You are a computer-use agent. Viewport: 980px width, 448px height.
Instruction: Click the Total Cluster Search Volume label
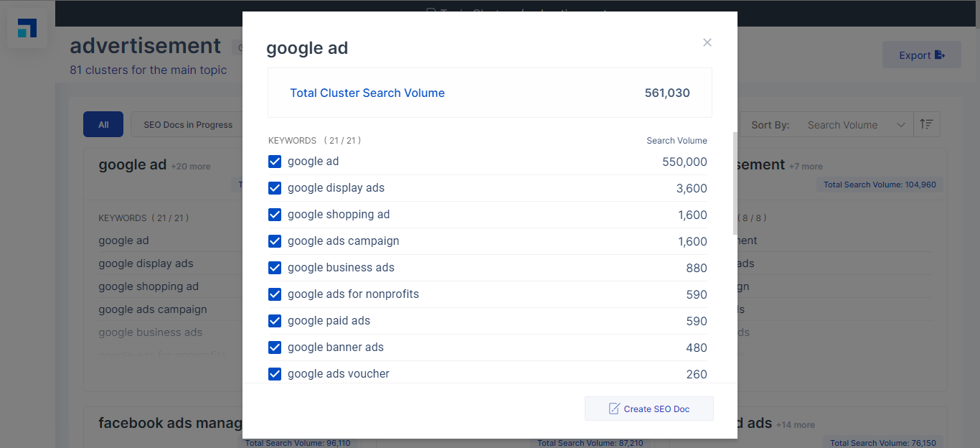[x=367, y=93]
